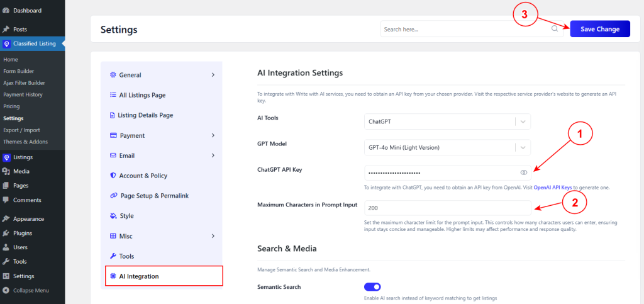This screenshot has height=304, width=644.
Task: Click the Misc grid icon
Action: click(113, 236)
